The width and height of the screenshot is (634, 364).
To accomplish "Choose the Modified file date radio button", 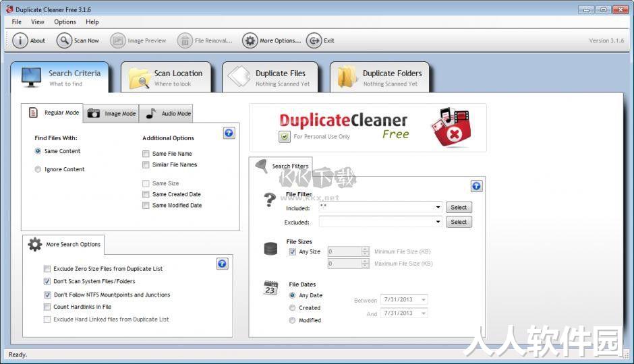I will (292, 320).
